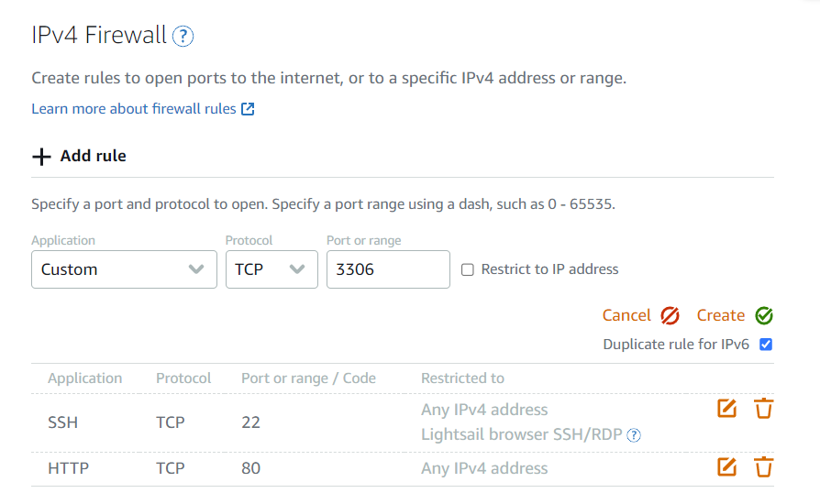820x504 pixels.
Task: Open Learn more about firewall rules link
Action: (x=134, y=109)
